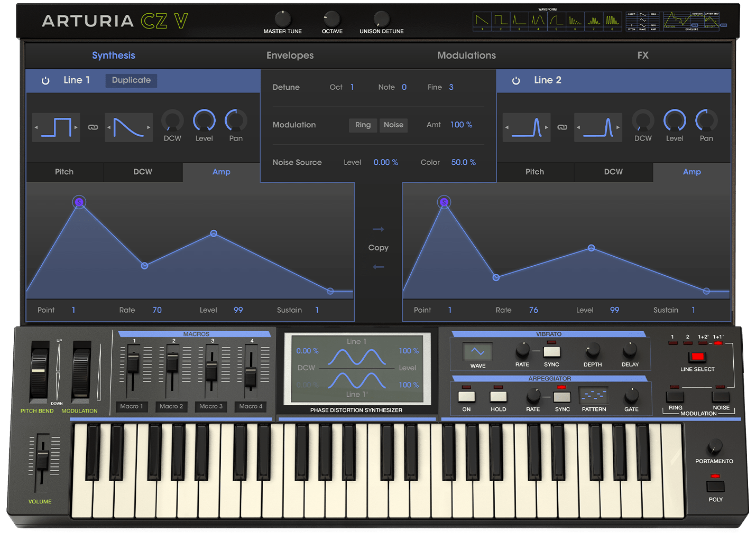The width and height of the screenshot is (756, 533).
Task: Enable the Arpeggiator ON switch
Action: pyautogui.click(x=466, y=397)
